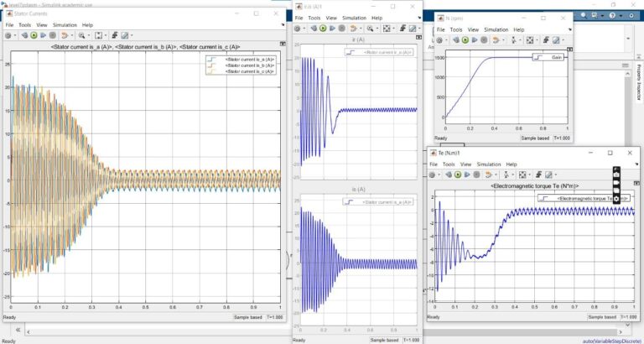Scale axes in ir,is (A)1 scope
The width and height of the screenshot is (644, 344).
tap(387, 29)
